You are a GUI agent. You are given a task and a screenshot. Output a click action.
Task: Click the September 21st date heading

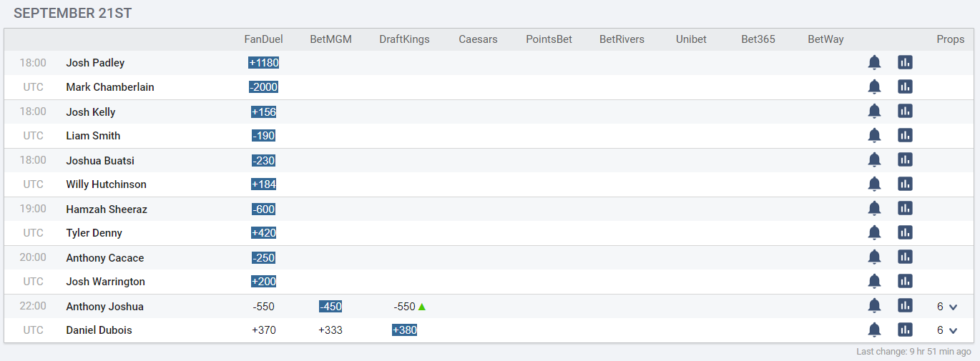coord(72,14)
